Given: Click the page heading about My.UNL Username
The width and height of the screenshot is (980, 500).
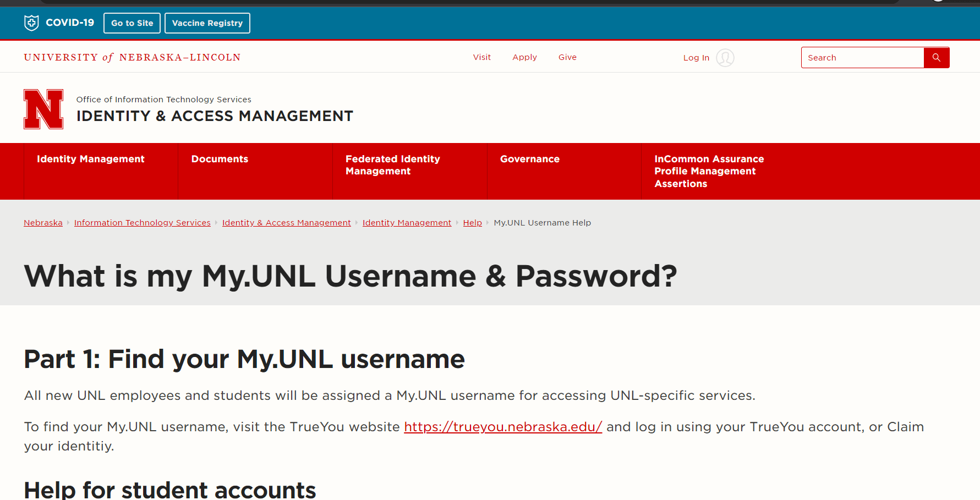Looking at the screenshot, I should click(351, 276).
